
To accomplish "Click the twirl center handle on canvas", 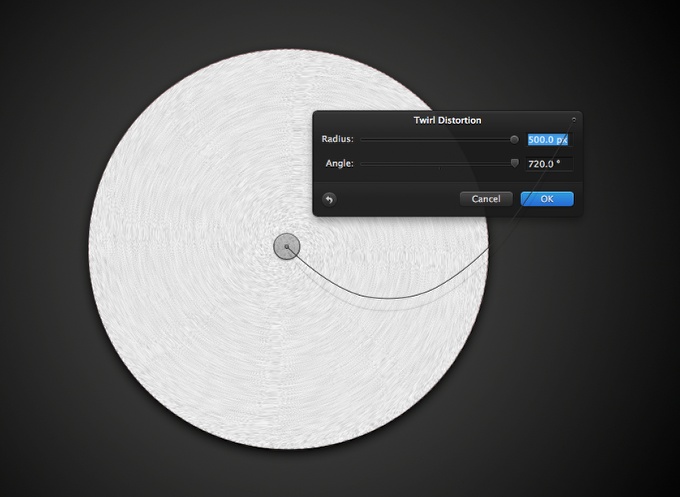I will point(287,246).
